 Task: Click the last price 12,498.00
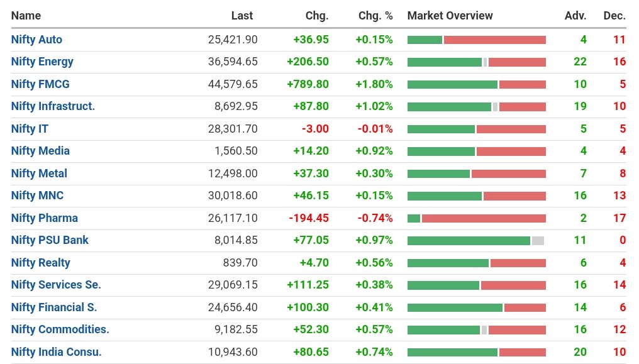coord(233,174)
